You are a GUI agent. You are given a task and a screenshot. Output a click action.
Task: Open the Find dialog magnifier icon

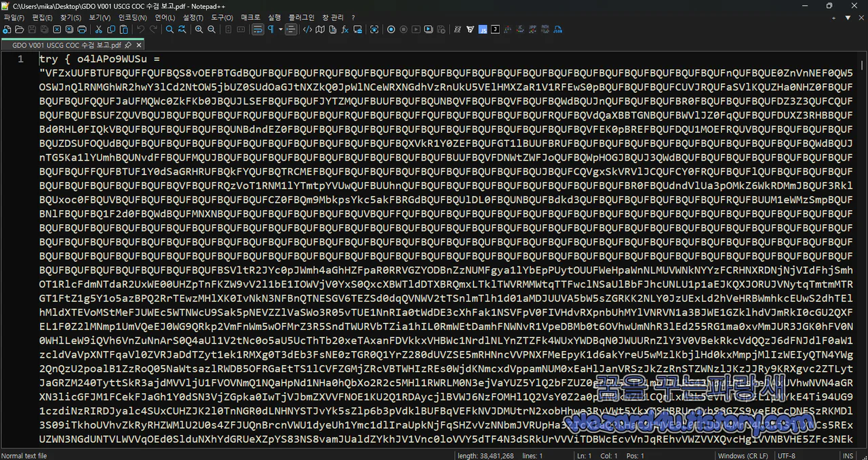(170, 29)
